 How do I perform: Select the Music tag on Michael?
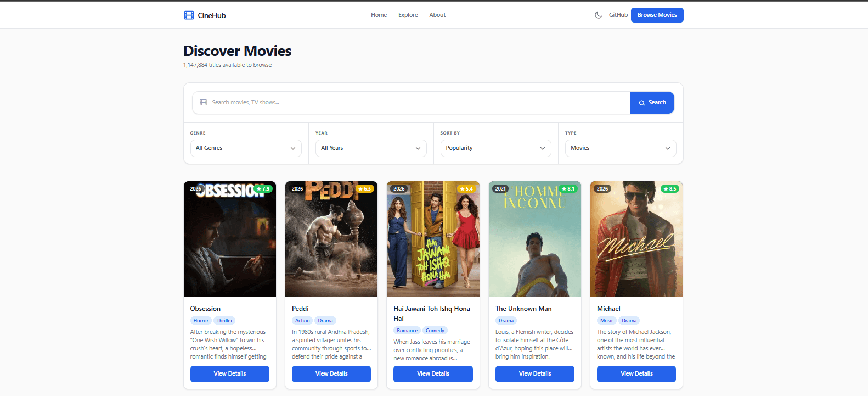click(607, 321)
